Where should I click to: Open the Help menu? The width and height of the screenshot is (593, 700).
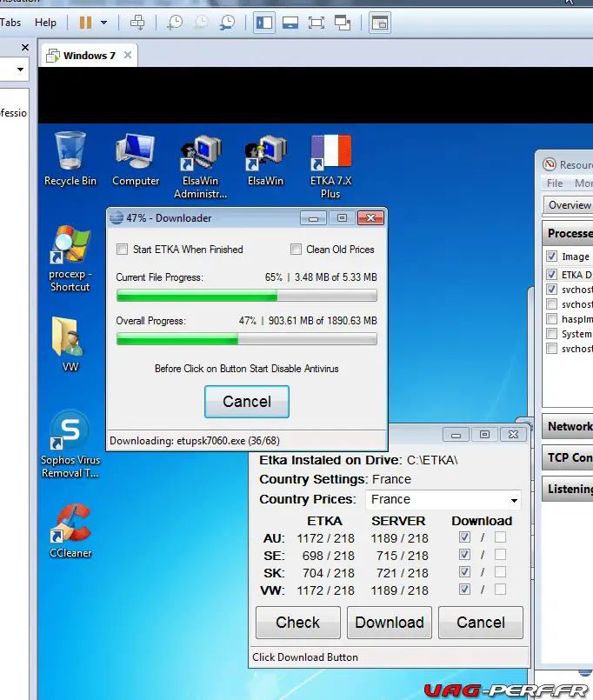tap(45, 23)
